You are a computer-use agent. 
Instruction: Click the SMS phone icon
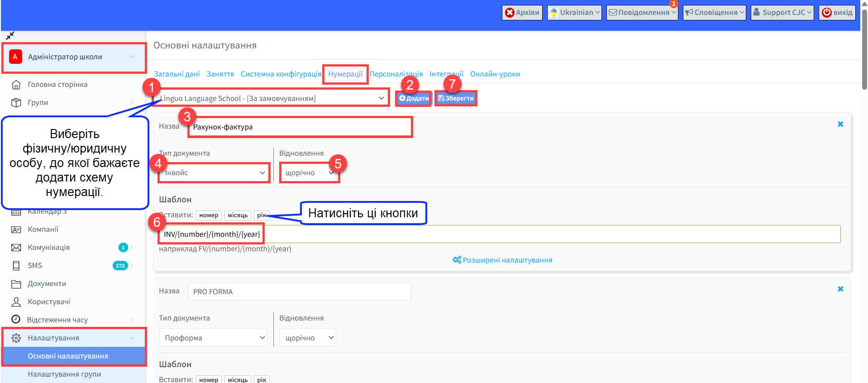16,266
